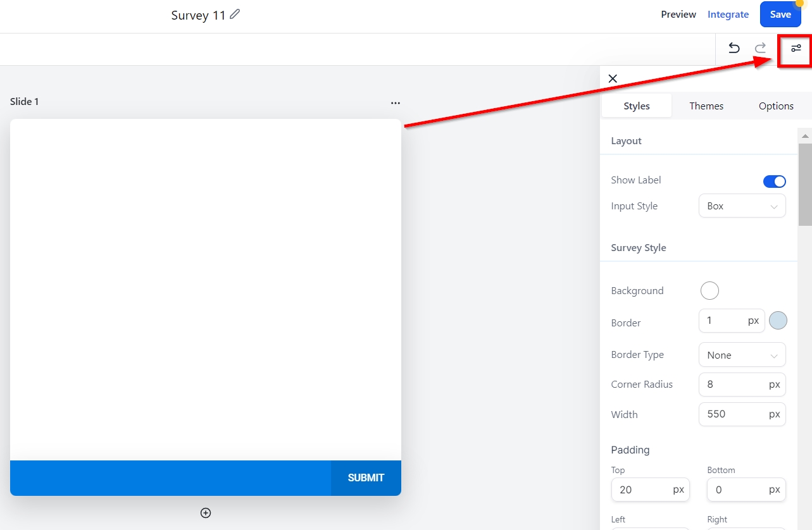The width and height of the screenshot is (812, 530).
Task: Select the Styles tab
Action: (x=636, y=106)
